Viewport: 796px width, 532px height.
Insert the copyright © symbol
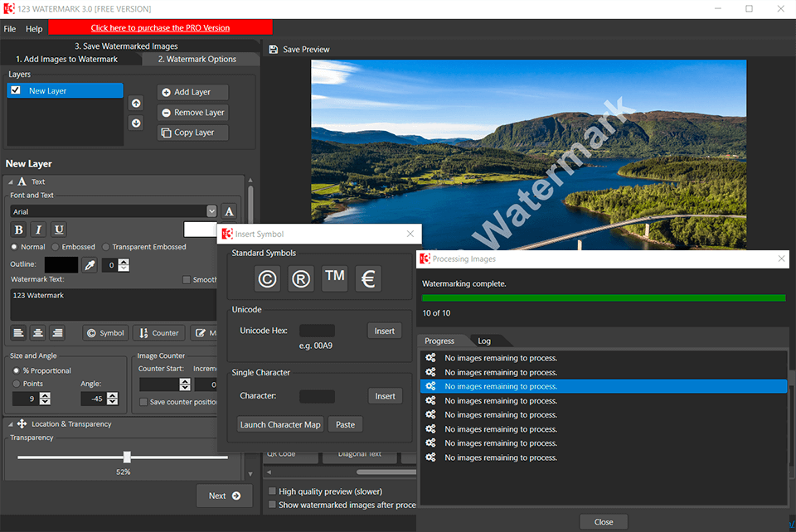(267, 278)
